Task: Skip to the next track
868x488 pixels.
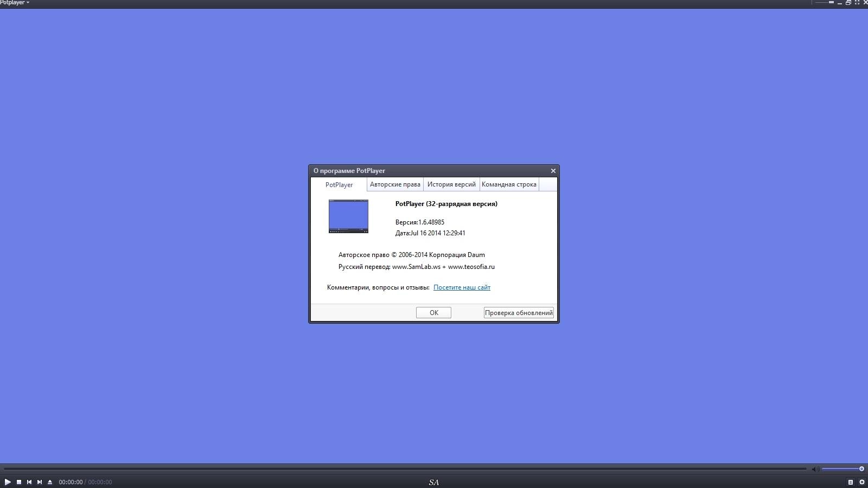Action: [x=40, y=482]
